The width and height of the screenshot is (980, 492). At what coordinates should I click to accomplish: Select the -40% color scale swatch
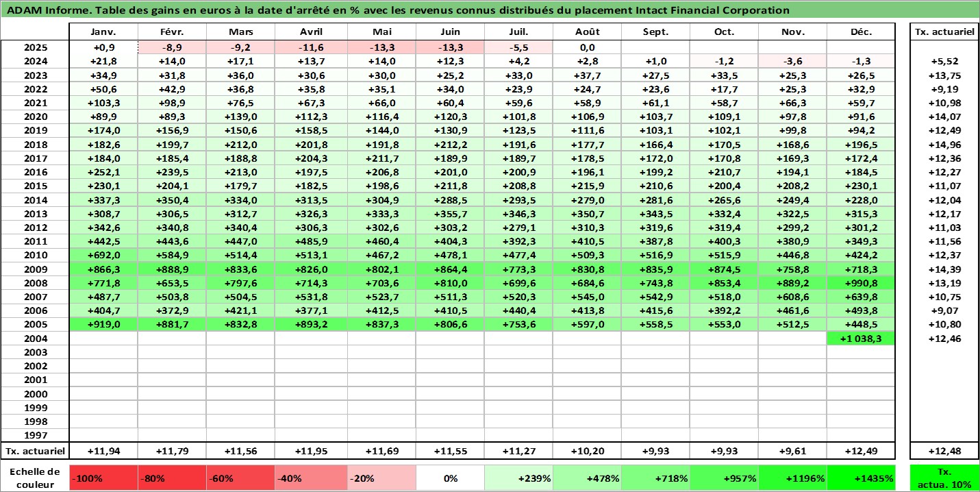click(x=312, y=478)
